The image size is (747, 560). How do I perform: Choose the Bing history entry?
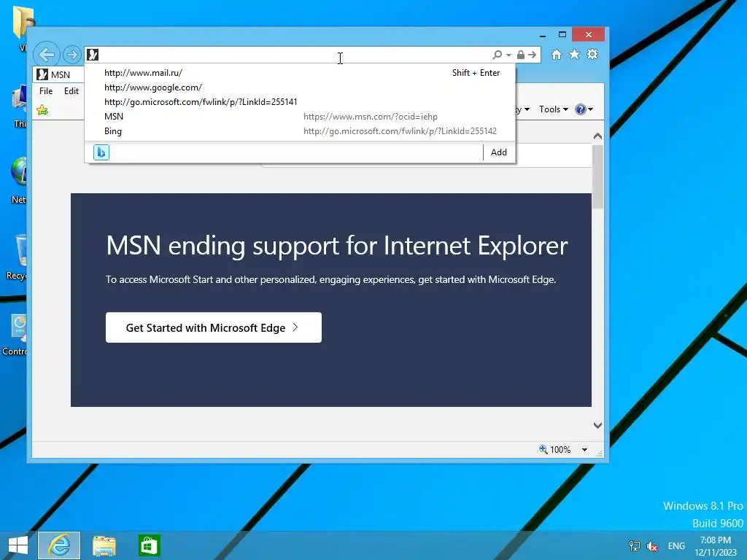(x=300, y=131)
